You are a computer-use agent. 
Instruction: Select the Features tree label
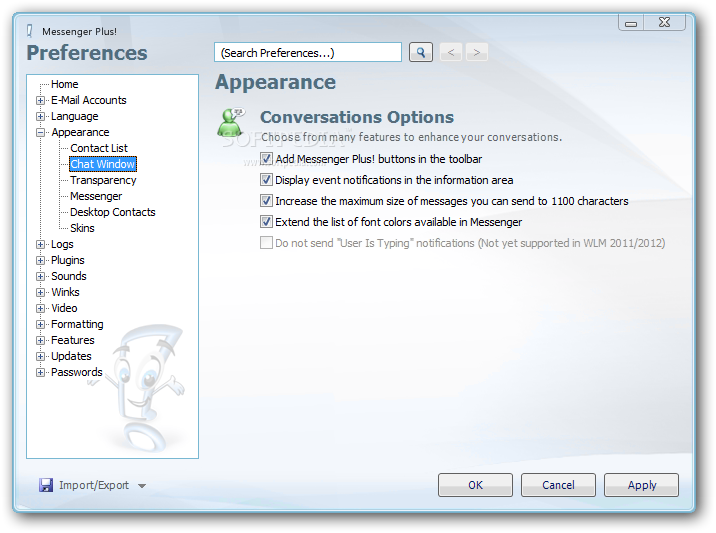click(x=73, y=340)
